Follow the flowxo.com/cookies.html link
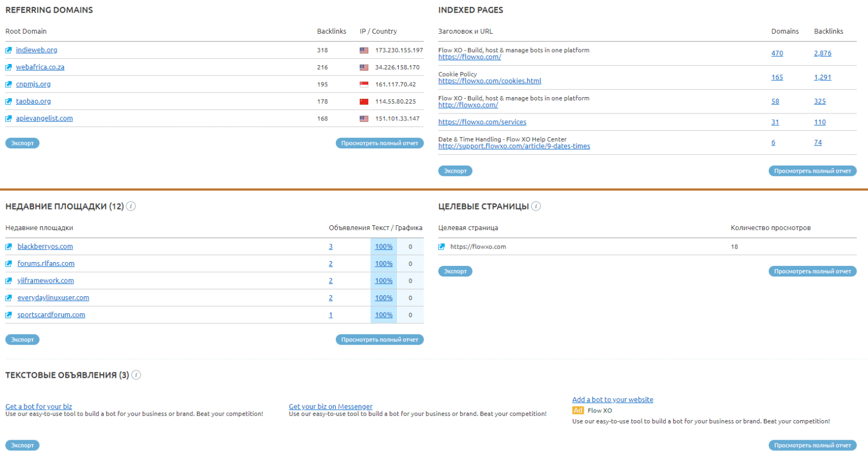868x457 pixels. pos(490,81)
